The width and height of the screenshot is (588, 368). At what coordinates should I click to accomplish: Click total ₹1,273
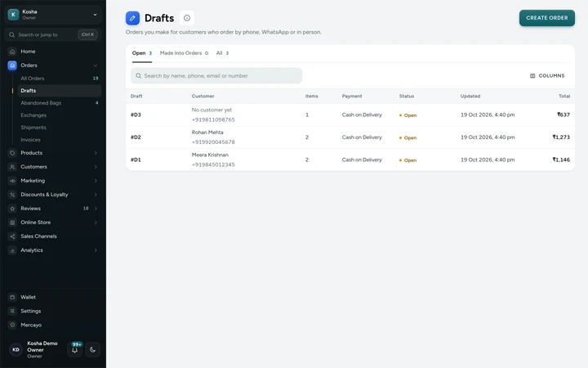click(x=561, y=137)
